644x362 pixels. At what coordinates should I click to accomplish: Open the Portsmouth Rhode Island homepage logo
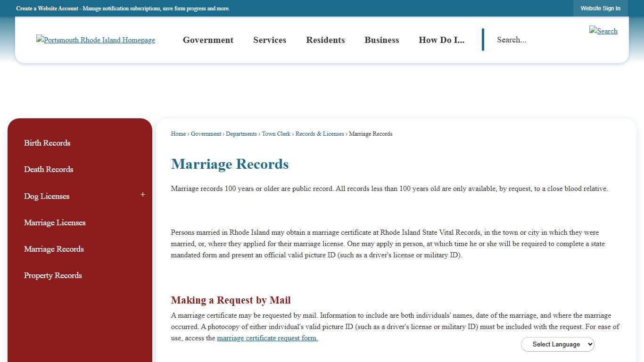tap(95, 40)
